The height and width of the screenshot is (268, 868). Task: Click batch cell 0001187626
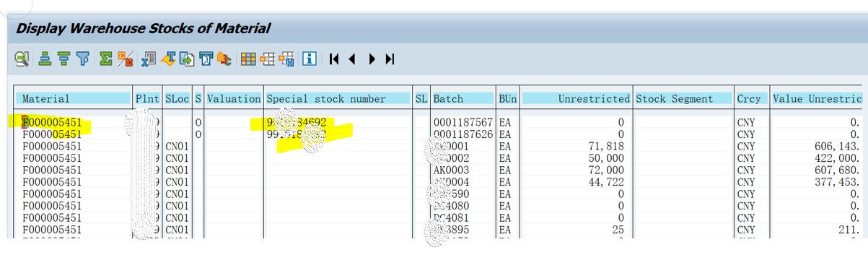click(x=463, y=134)
